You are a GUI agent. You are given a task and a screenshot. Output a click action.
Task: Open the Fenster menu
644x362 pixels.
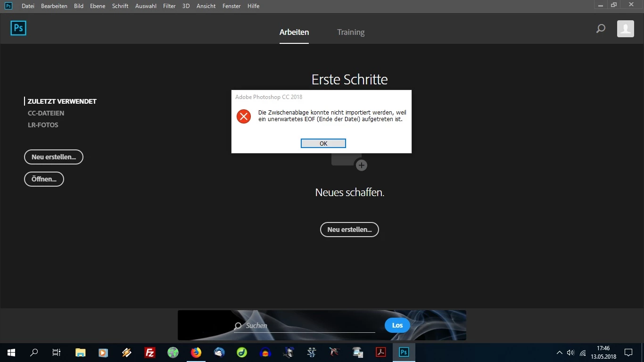(x=231, y=6)
